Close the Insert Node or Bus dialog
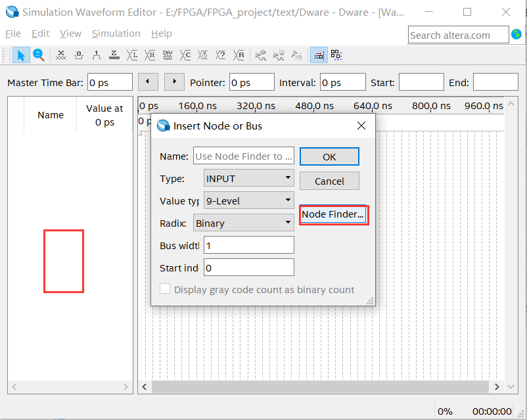This screenshot has width=527, height=420. (x=361, y=126)
